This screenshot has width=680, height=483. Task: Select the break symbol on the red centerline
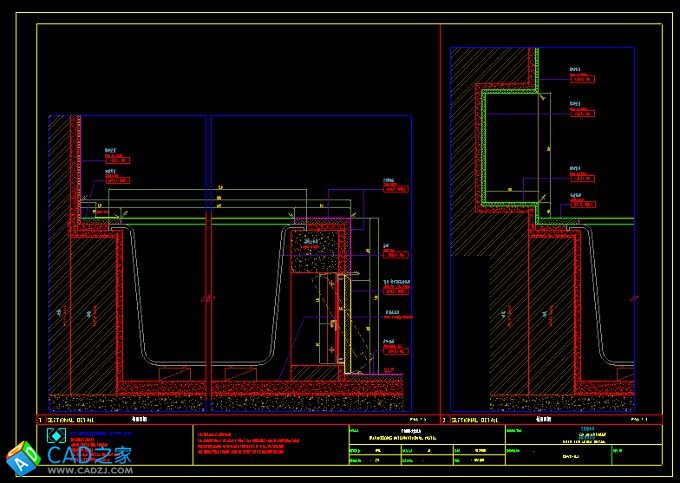click(x=206, y=295)
